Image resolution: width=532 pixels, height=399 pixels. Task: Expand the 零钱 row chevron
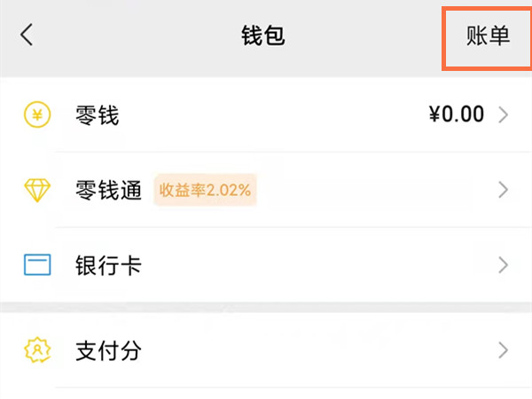click(504, 114)
